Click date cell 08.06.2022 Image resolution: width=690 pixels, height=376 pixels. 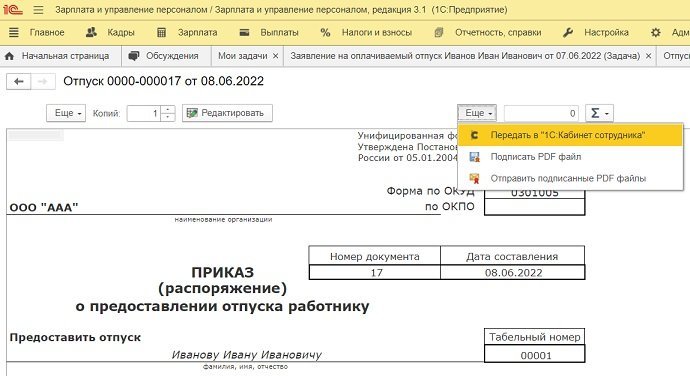tap(513, 273)
